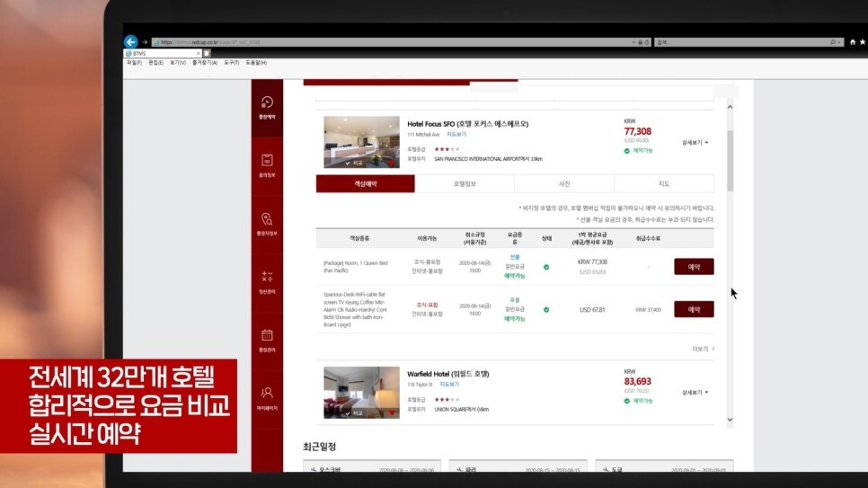Click 지도보기 link for Warfield Hotel
868x488 pixels.
coord(449,385)
